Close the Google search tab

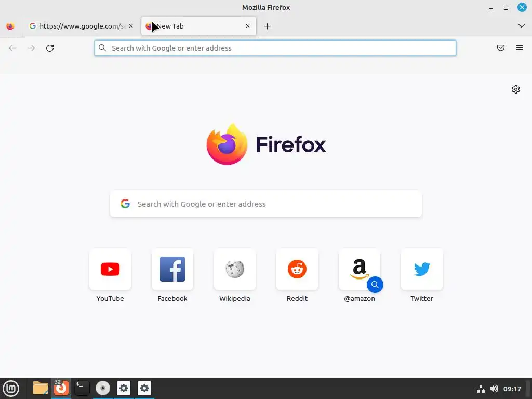pos(131,26)
